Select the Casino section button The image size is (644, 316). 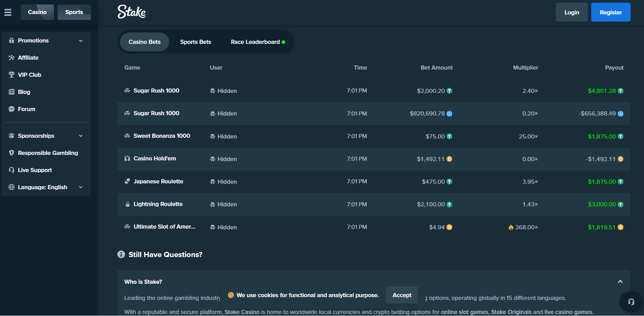[37, 12]
